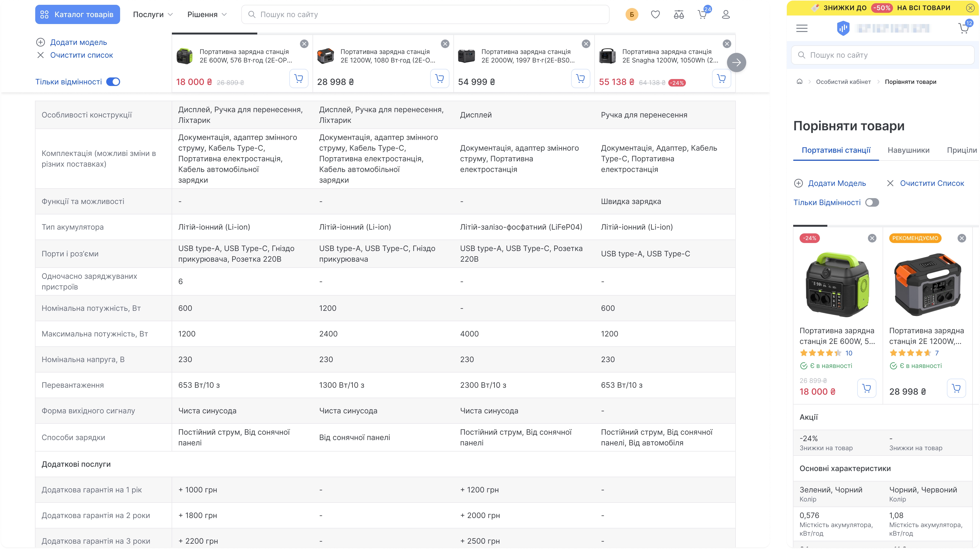Remove 2E Snagha 1200W station from comparison header

point(727,44)
